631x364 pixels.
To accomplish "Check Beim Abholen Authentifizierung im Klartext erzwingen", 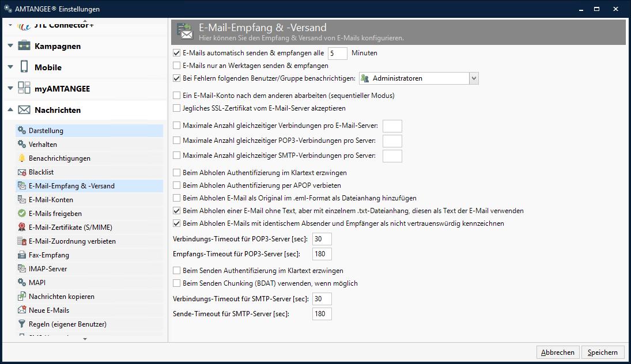I will tap(176, 173).
